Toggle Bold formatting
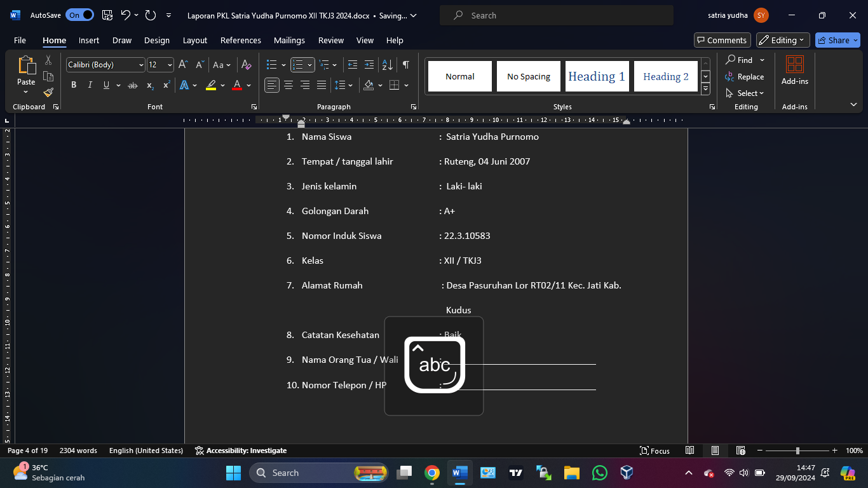This screenshot has width=868, height=488. (74, 85)
